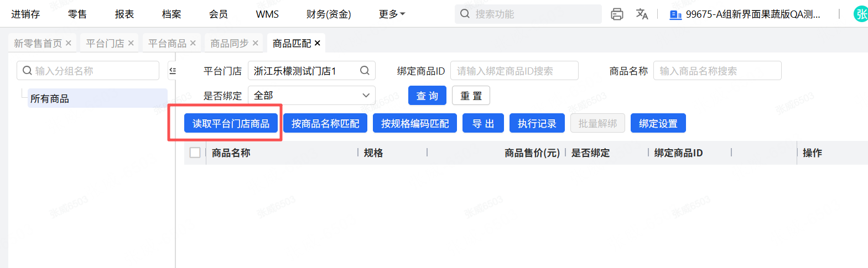
Task: Click the 查询 button
Action: [427, 96]
